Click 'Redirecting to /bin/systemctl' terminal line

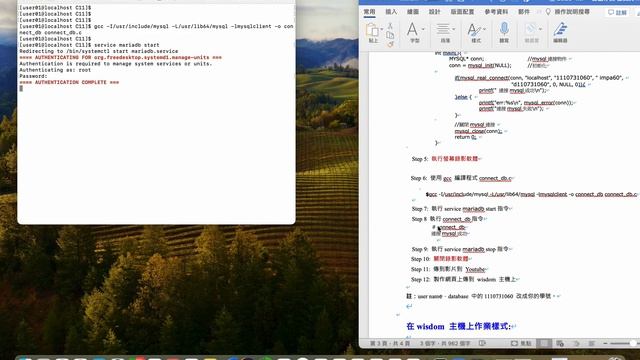click(x=98, y=51)
